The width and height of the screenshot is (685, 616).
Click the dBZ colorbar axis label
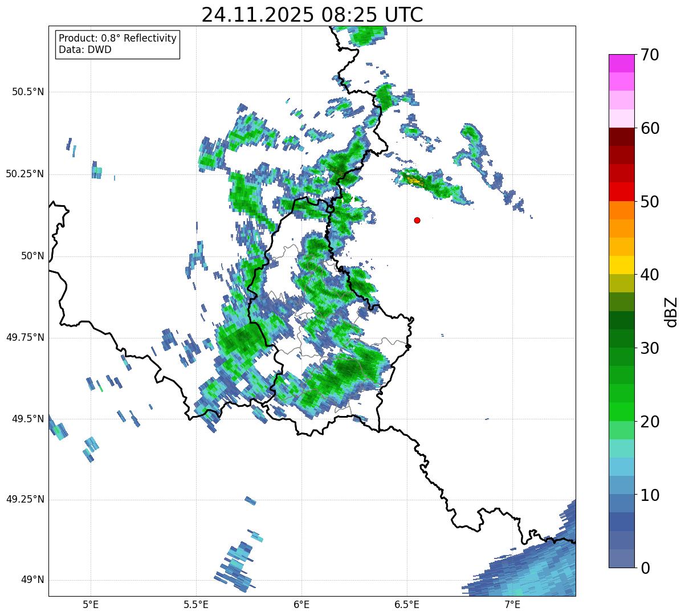click(671, 311)
